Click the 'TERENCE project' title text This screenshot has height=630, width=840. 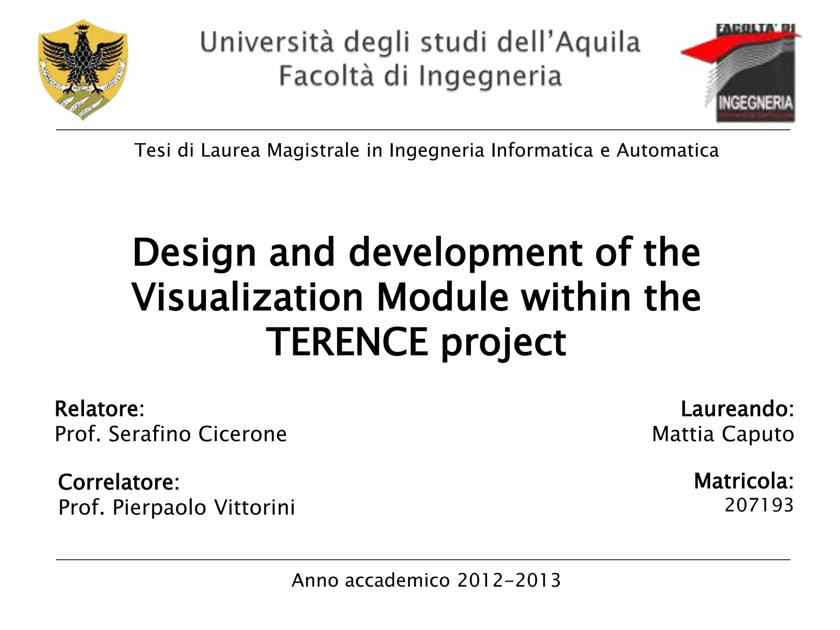(x=416, y=342)
